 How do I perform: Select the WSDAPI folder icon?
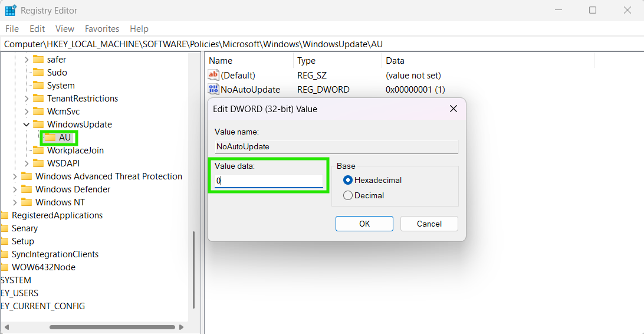coord(38,163)
